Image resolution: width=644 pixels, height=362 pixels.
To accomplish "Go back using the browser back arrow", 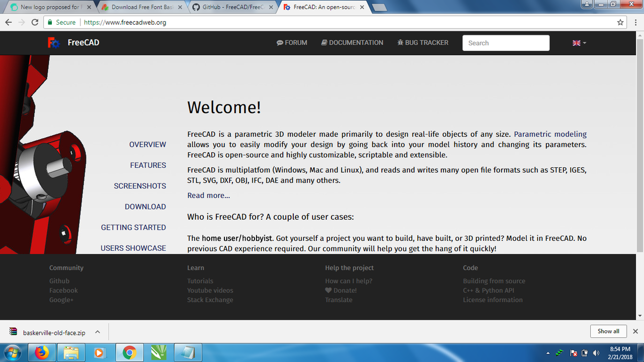I will pyautogui.click(x=9, y=23).
